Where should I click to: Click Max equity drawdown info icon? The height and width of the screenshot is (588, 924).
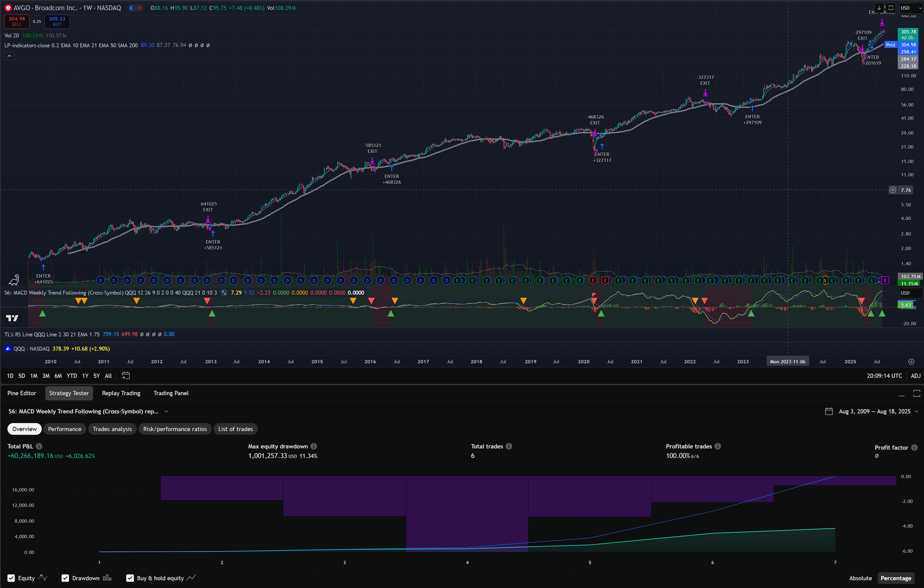(314, 446)
